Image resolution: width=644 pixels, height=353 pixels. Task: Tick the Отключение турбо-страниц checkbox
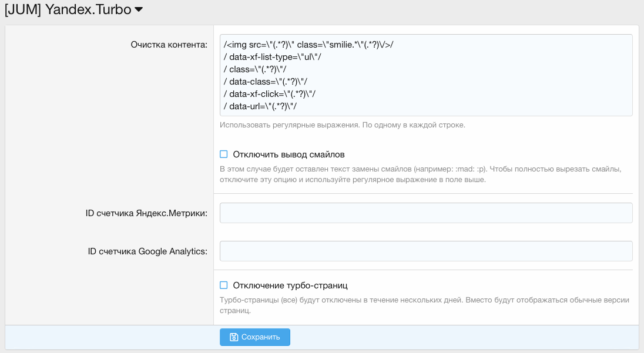click(x=223, y=285)
